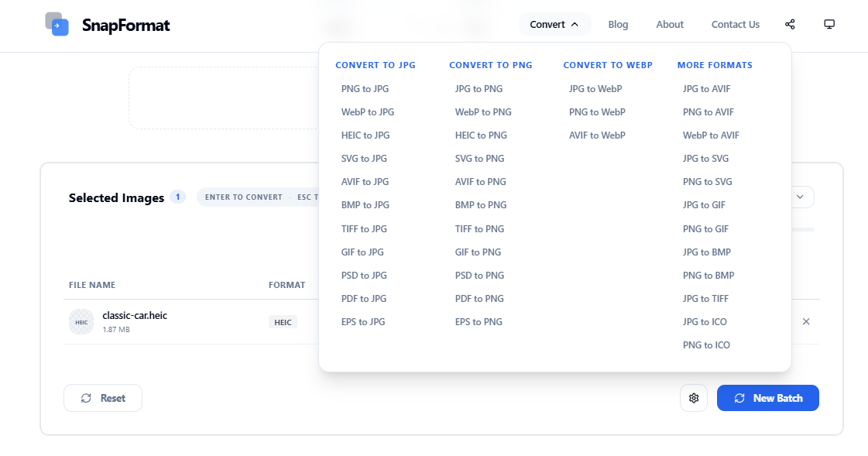Open the Blog page
This screenshot has width=868, height=456.
[618, 24]
